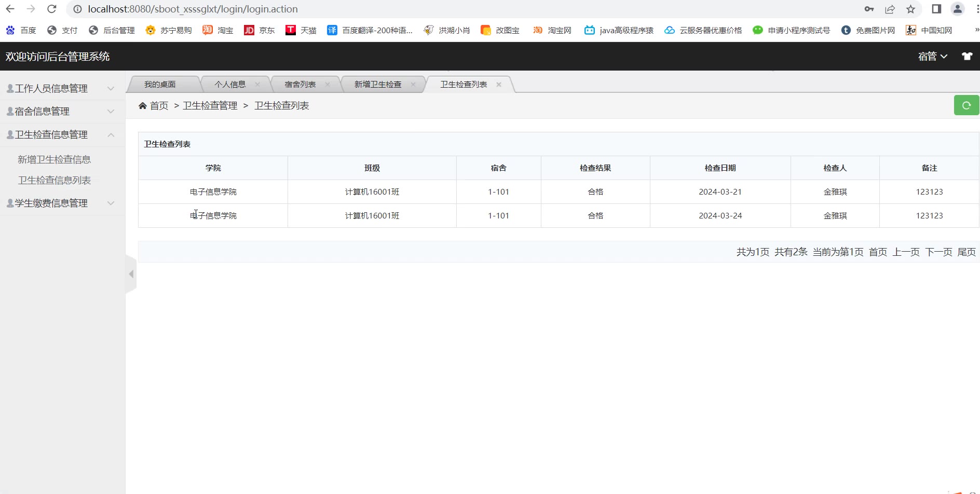The image size is (980, 494).
Task: Show more bookmarks overflow chevron
Action: pos(976,30)
